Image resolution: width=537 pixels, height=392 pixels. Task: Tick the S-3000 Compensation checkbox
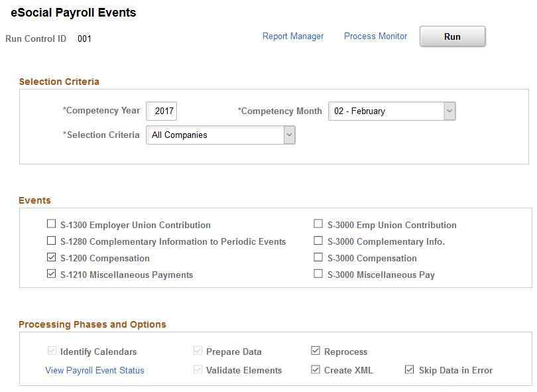[x=319, y=257]
